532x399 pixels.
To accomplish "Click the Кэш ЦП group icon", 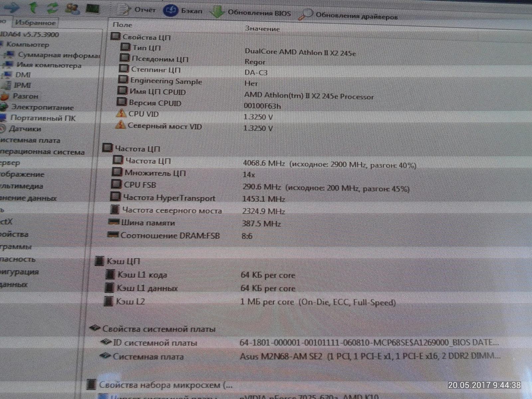I will click(99, 261).
